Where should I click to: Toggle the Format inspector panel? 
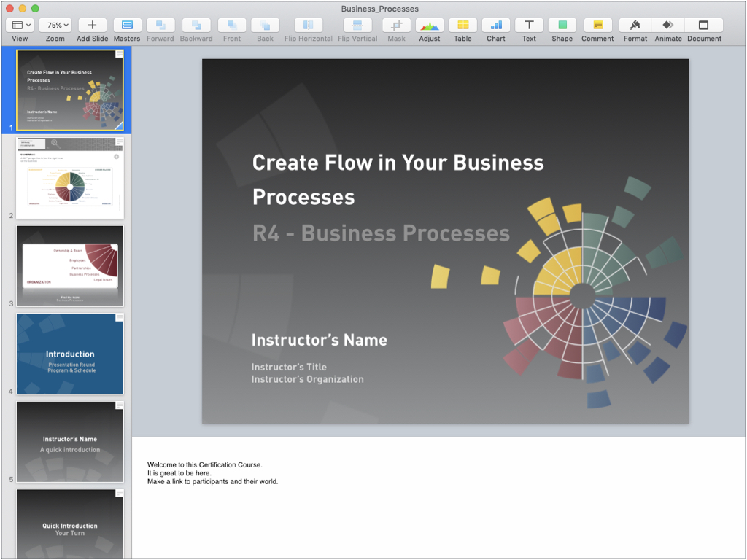coord(635,26)
